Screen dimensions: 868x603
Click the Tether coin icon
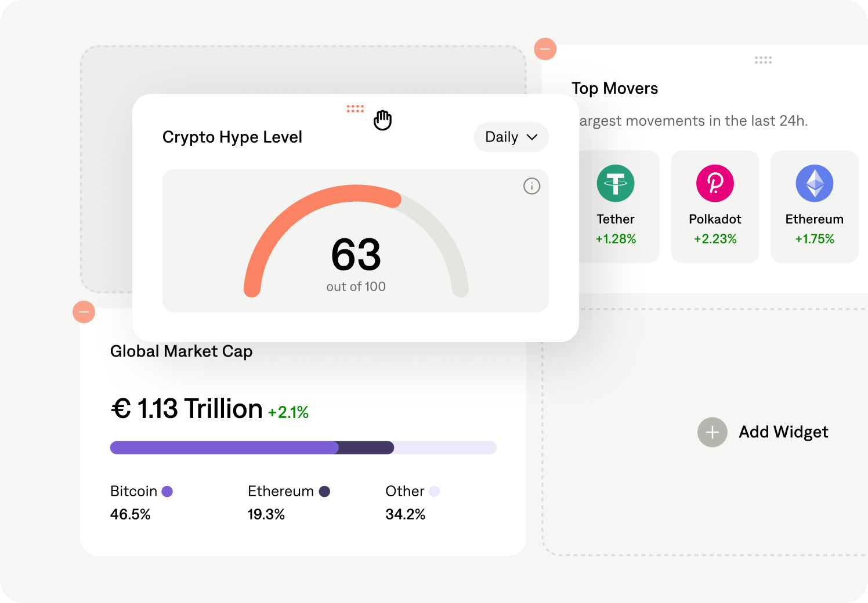pos(616,183)
